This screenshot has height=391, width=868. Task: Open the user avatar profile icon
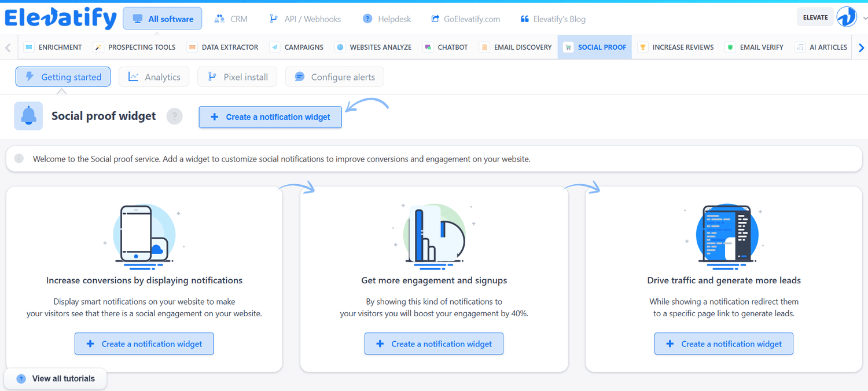pos(847,17)
